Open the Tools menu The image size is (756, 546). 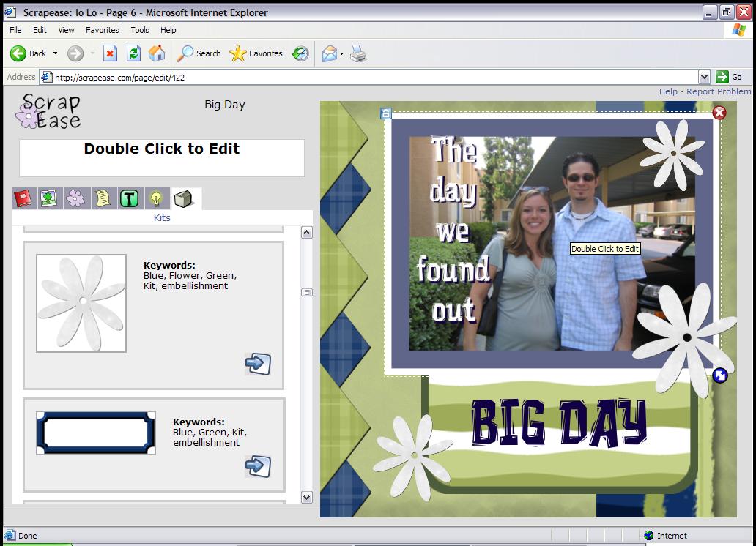click(x=140, y=30)
